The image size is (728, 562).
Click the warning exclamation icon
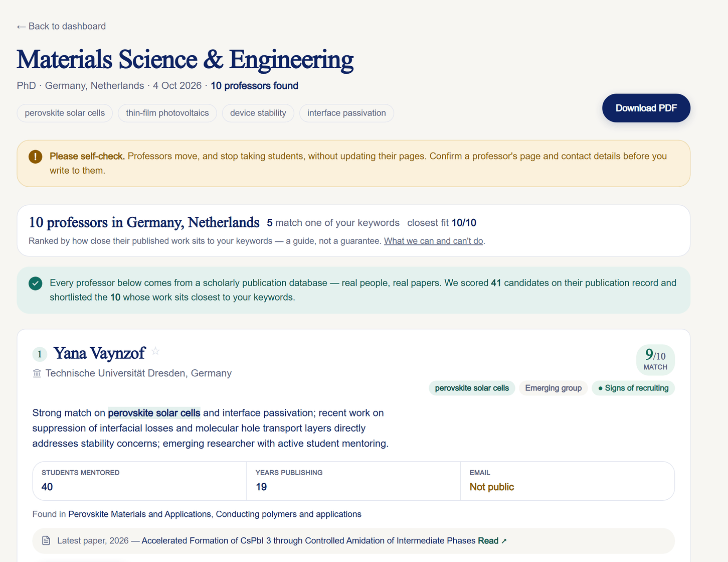click(36, 157)
